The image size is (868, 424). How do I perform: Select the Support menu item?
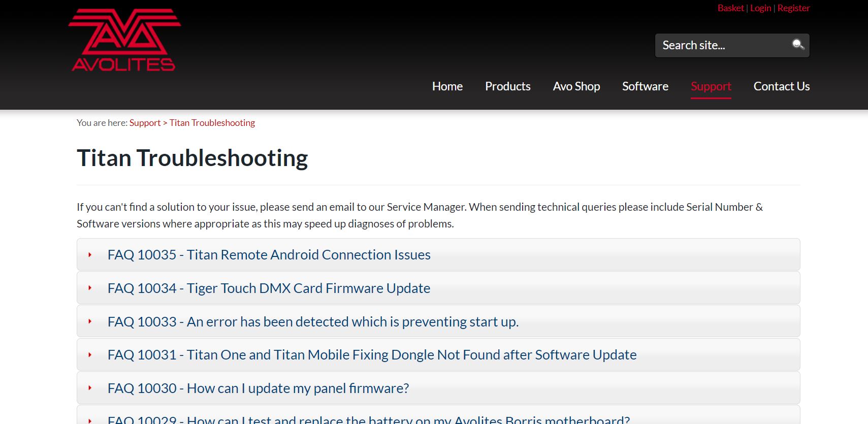(x=711, y=87)
